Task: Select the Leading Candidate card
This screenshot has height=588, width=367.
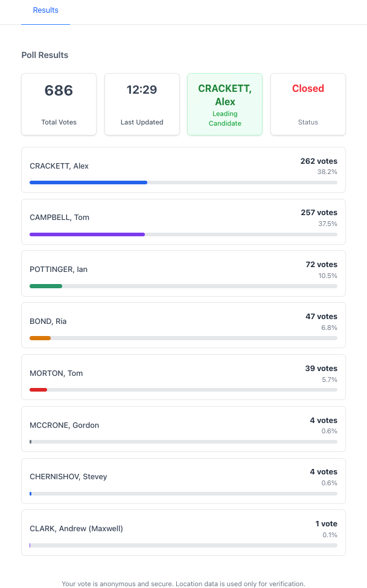Action: click(x=225, y=104)
